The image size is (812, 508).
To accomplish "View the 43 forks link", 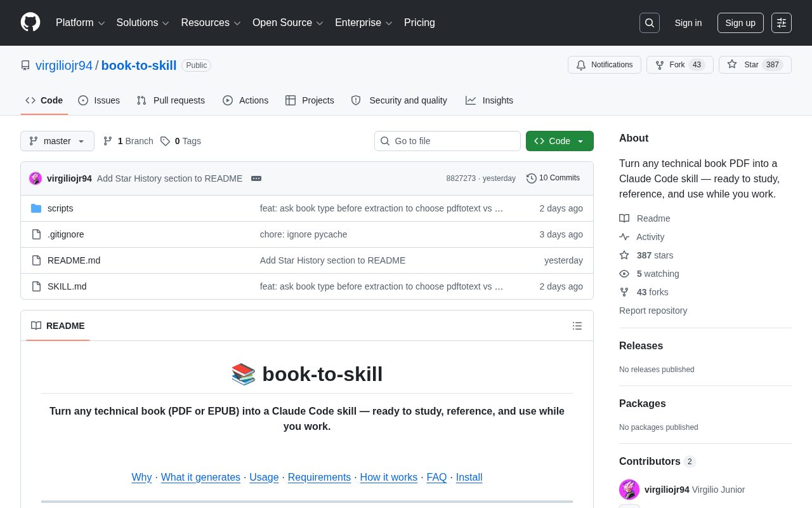I will [x=644, y=292].
